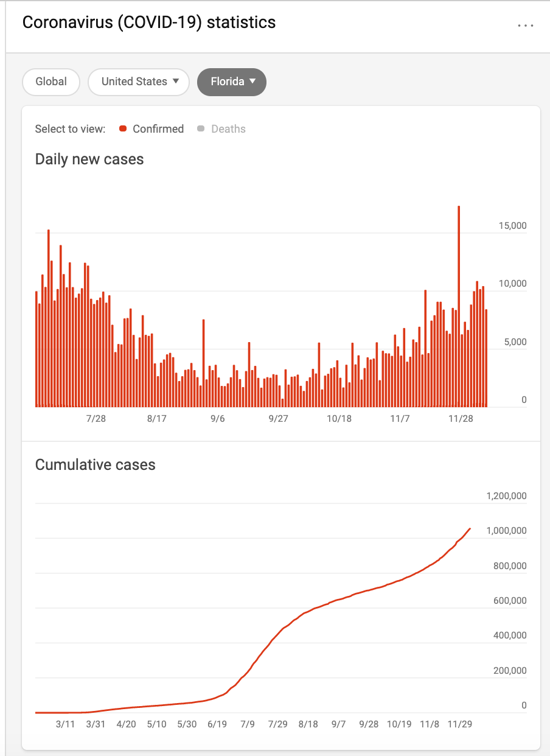Select the Global region filter
Viewport: 550px width, 756px height.
[x=51, y=82]
